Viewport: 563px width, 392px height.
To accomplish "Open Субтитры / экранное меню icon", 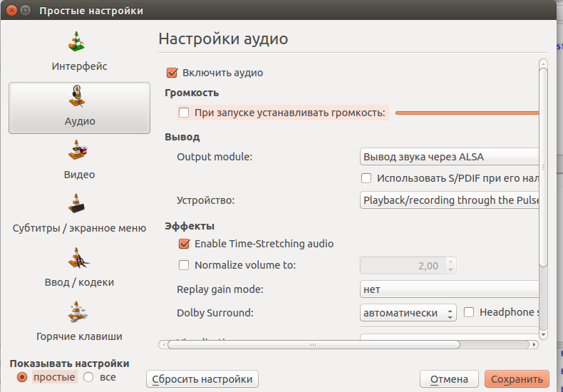I will (77, 203).
